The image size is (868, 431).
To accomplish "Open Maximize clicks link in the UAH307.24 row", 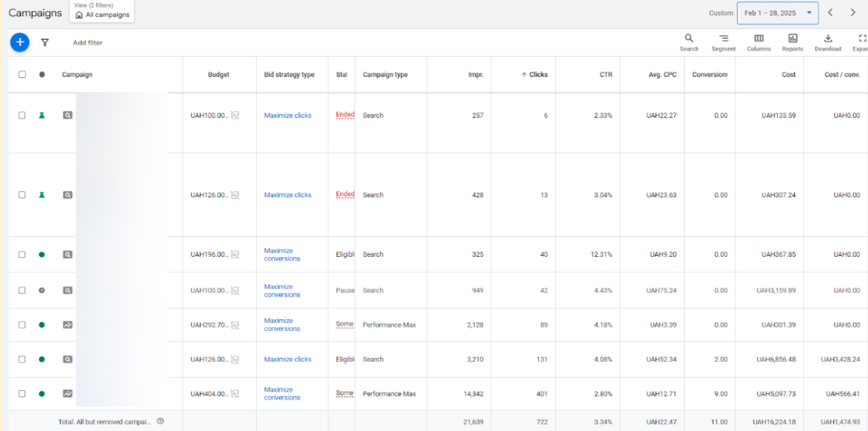I will pyautogui.click(x=288, y=195).
